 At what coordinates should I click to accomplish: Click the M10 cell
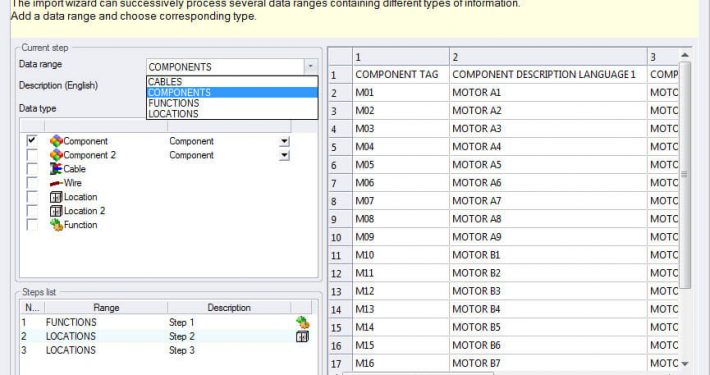pyautogui.click(x=401, y=255)
